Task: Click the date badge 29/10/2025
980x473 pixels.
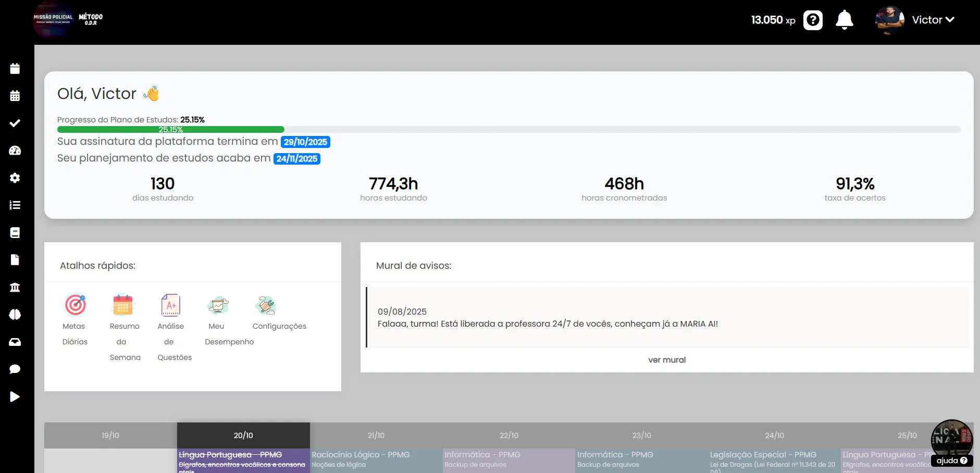Action: [305, 142]
